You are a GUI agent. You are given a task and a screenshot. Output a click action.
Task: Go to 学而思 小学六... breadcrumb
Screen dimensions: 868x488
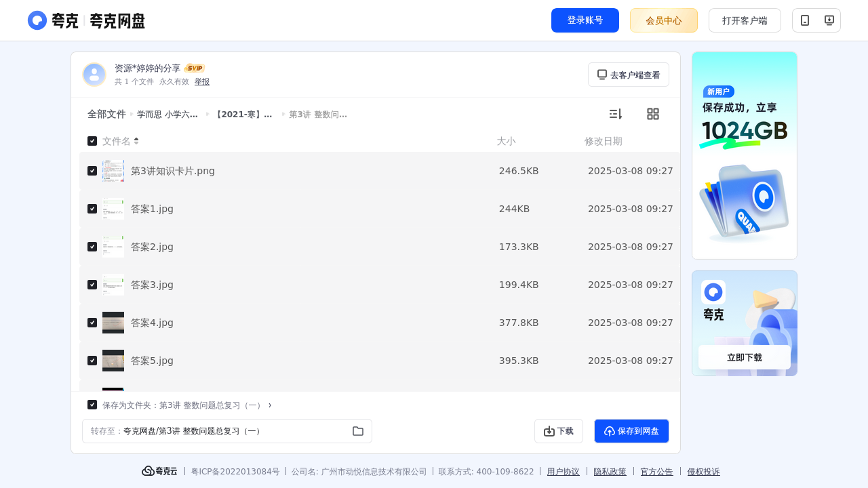(167, 115)
